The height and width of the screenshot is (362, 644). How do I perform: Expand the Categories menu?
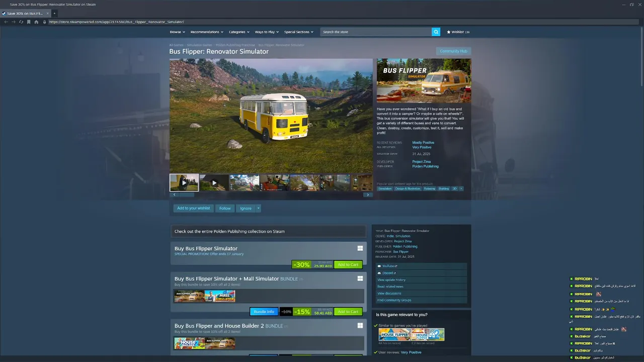(x=239, y=32)
